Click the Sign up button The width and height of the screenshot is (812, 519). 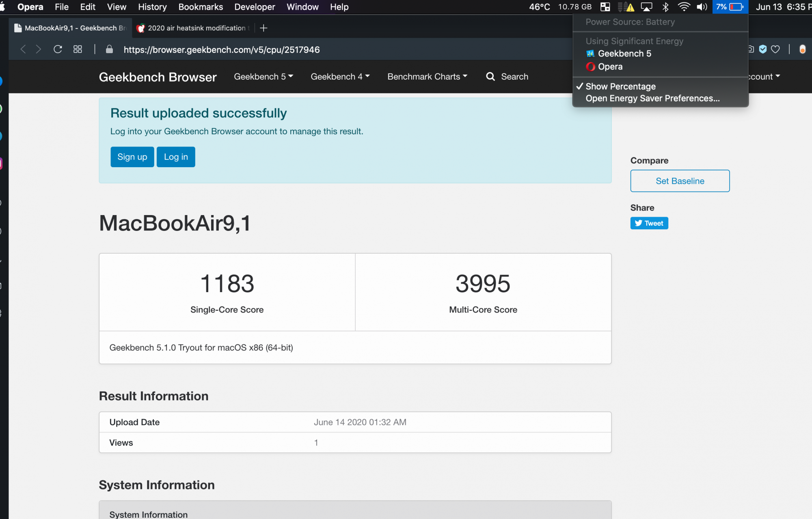click(132, 157)
